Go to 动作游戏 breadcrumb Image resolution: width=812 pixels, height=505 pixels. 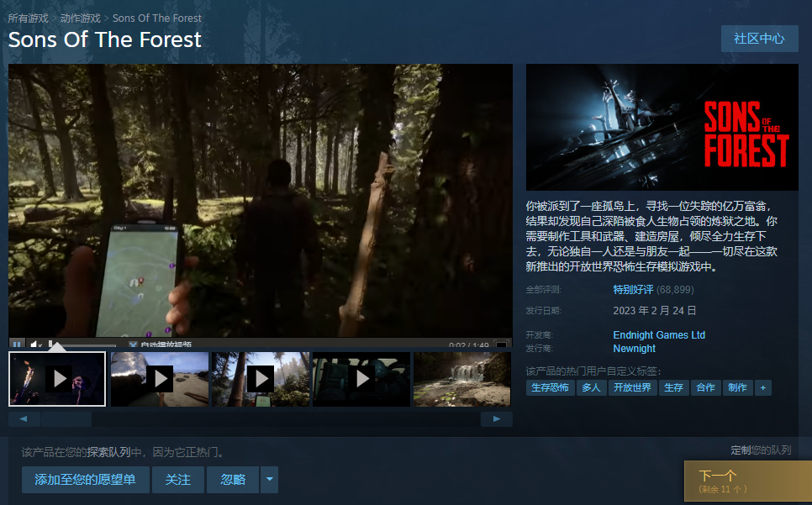click(x=80, y=18)
